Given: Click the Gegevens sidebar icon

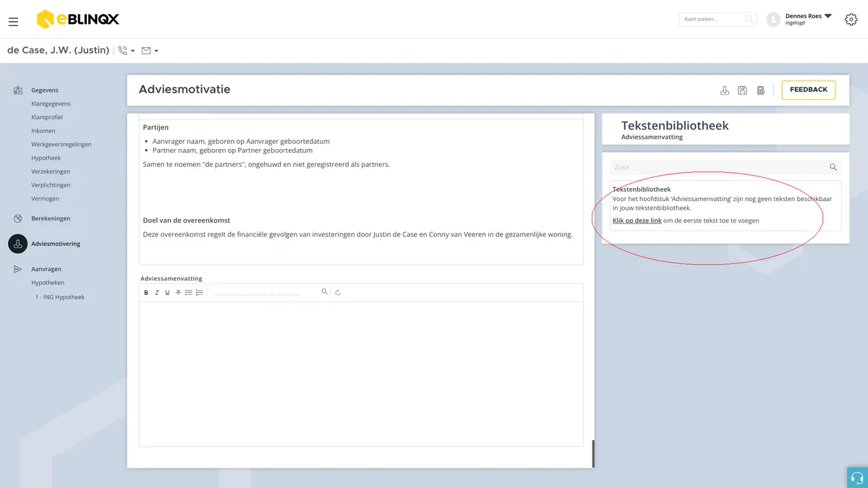Looking at the screenshot, I should point(18,90).
